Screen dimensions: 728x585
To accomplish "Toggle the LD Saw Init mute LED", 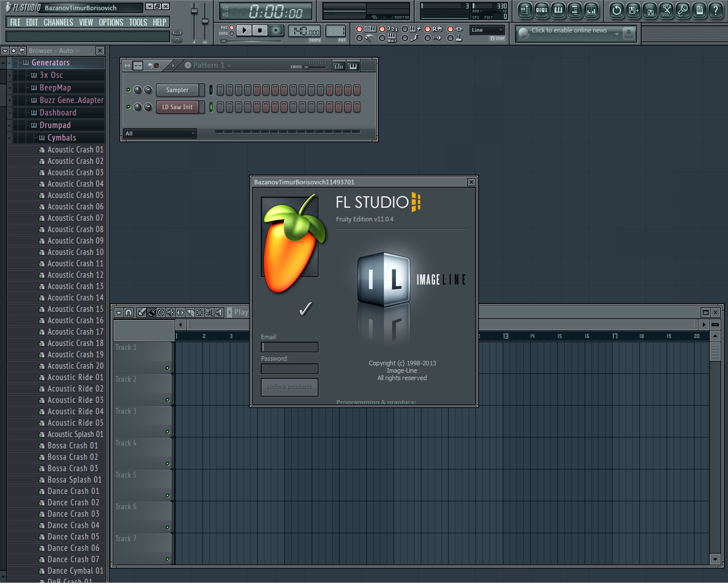I will 129,107.
